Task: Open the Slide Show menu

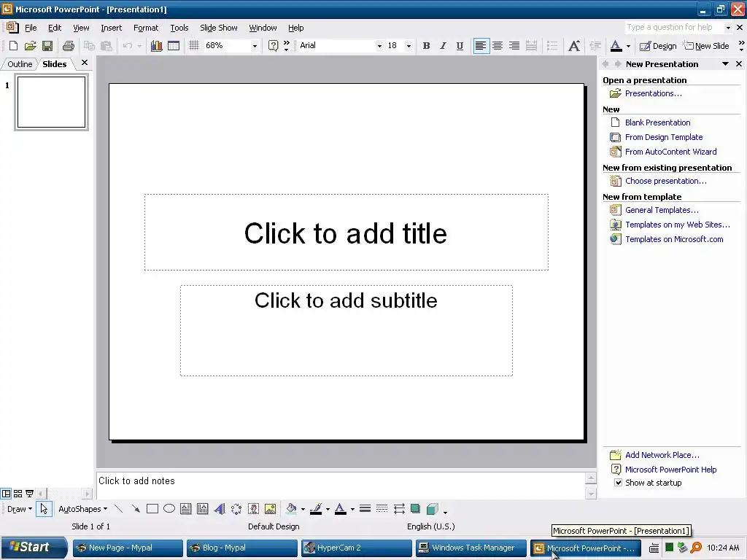Action: pyautogui.click(x=219, y=28)
